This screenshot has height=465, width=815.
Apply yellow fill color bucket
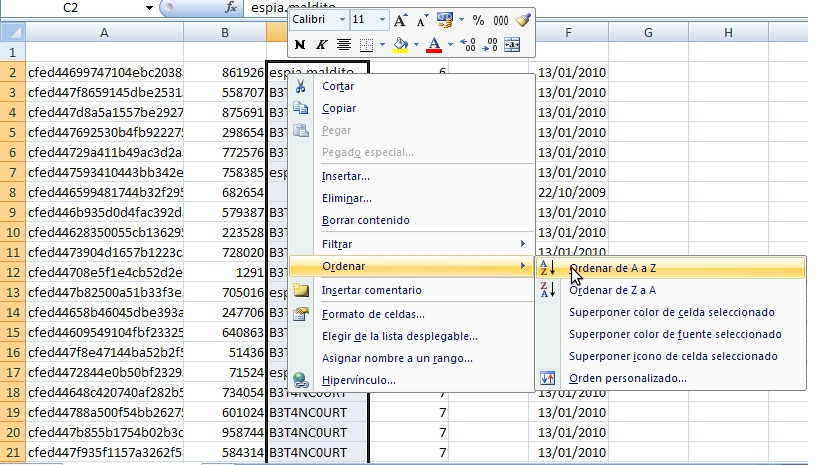click(400, 45)
